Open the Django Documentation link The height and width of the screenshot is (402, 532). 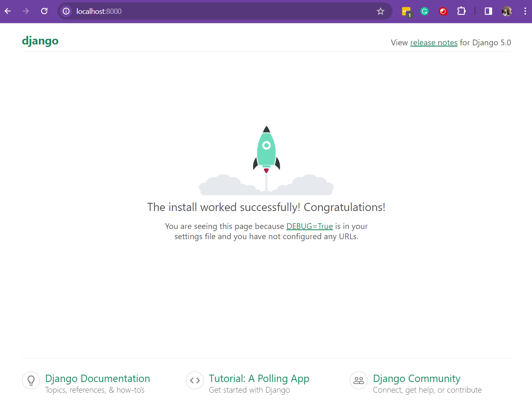tap(97, 378)
